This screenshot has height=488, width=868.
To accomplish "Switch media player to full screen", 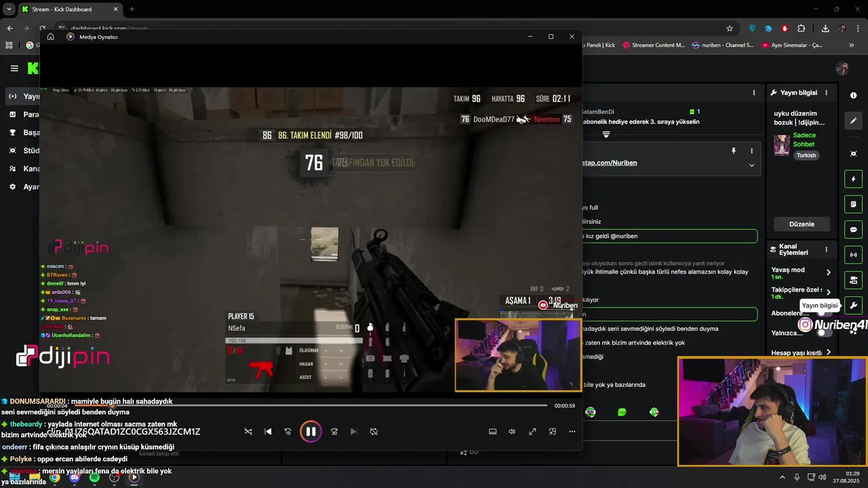I will (532, 432).
